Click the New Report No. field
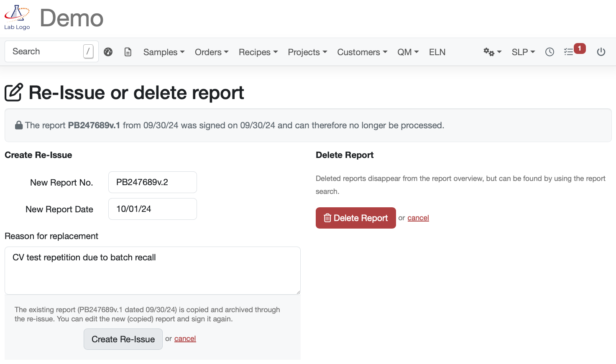The height and width of the screenshot is (364, 616). pyautogui.click(x=152, y=182)
